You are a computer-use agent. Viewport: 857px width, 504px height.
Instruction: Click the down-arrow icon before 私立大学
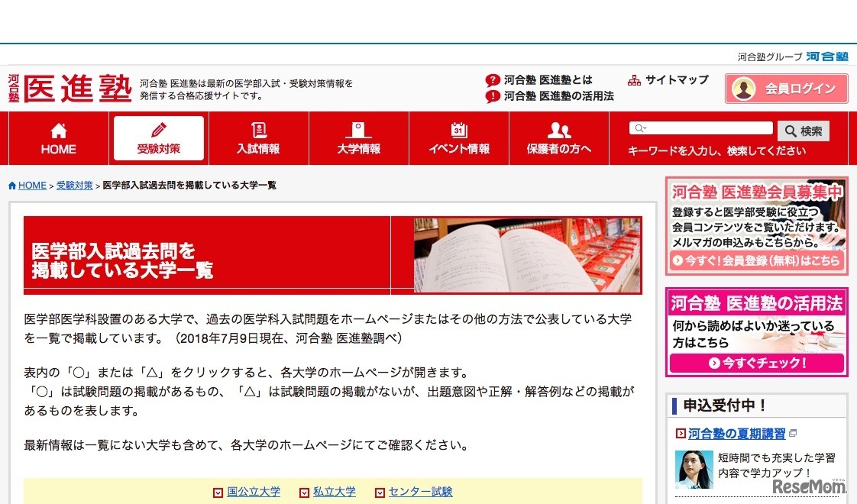click(304, 493)
